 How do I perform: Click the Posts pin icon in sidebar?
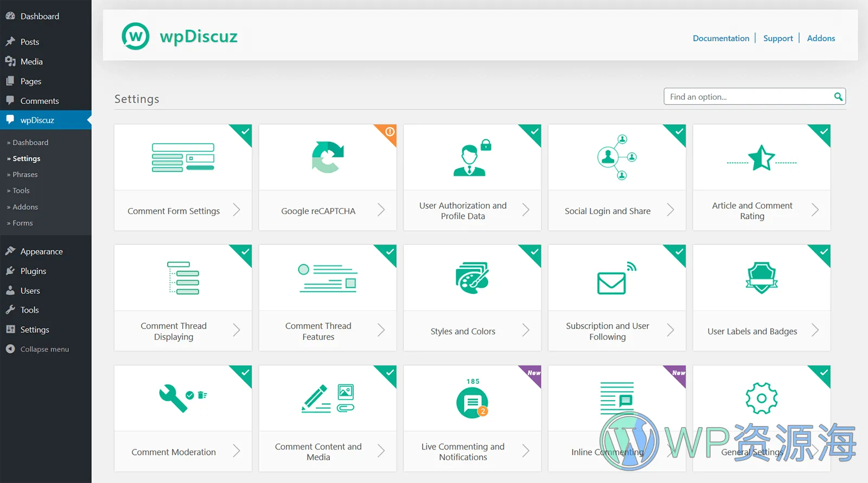pyautogui.click(x=10, y=42)
